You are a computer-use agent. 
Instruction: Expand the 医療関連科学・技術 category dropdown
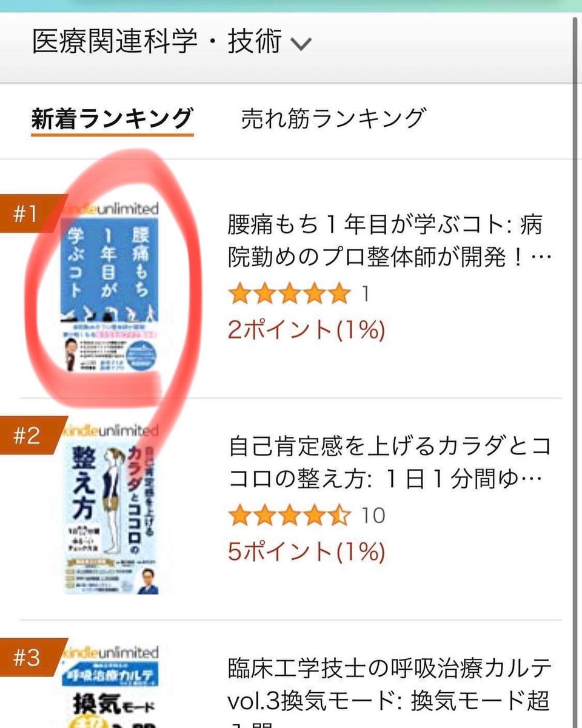[x=172, y=42]
